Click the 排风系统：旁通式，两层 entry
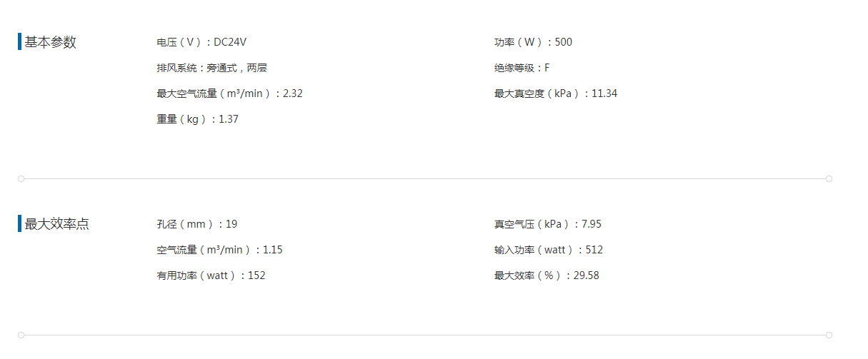The image size is (868, 359). 211,68
